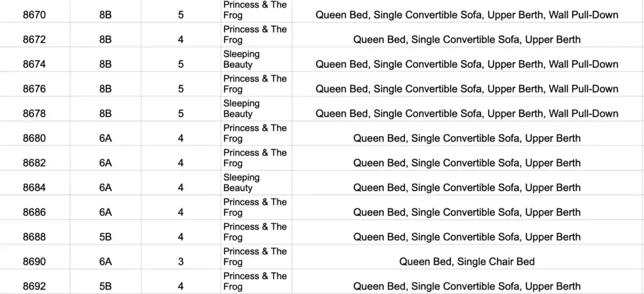Image resolution: width=644 pixels, height=294 pixels.
Task: Select Princess & The Frog cell in row 8682
Action: 255,157
